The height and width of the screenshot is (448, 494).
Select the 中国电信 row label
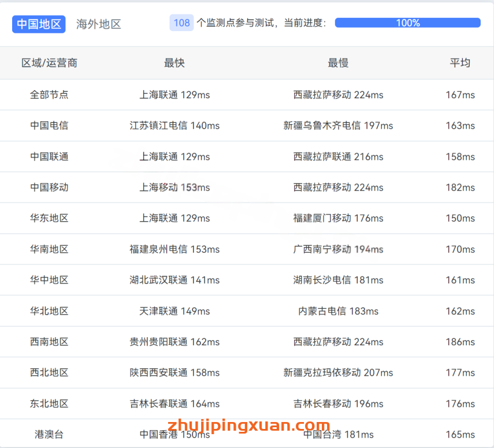click(x=49, y=126)
